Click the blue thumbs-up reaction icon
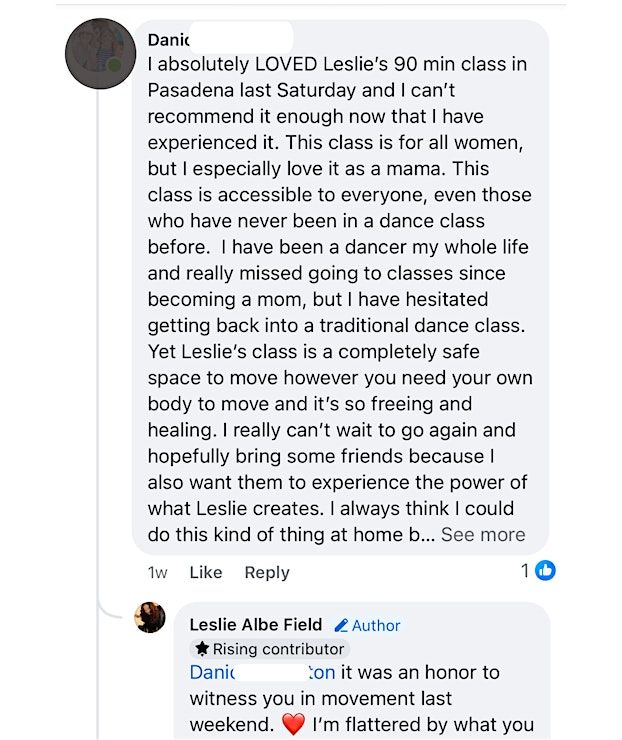Screen dimensions: 622x740 tap(545, 570)
